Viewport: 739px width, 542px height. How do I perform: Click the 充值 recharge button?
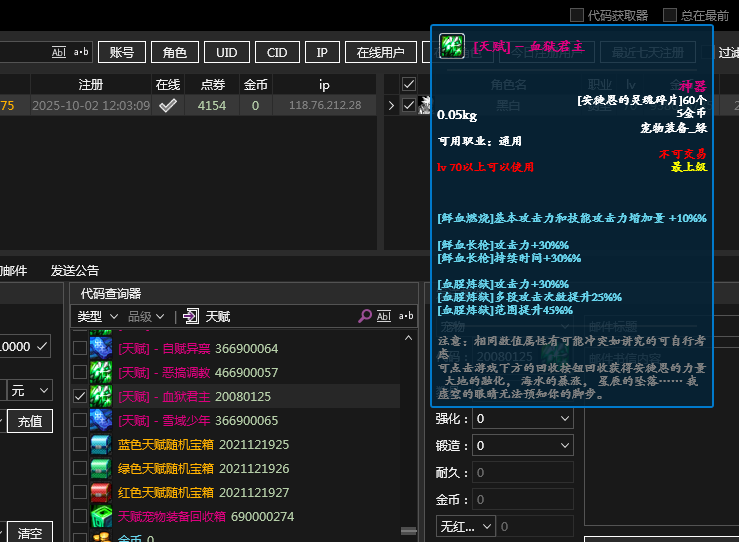(31, 421)
